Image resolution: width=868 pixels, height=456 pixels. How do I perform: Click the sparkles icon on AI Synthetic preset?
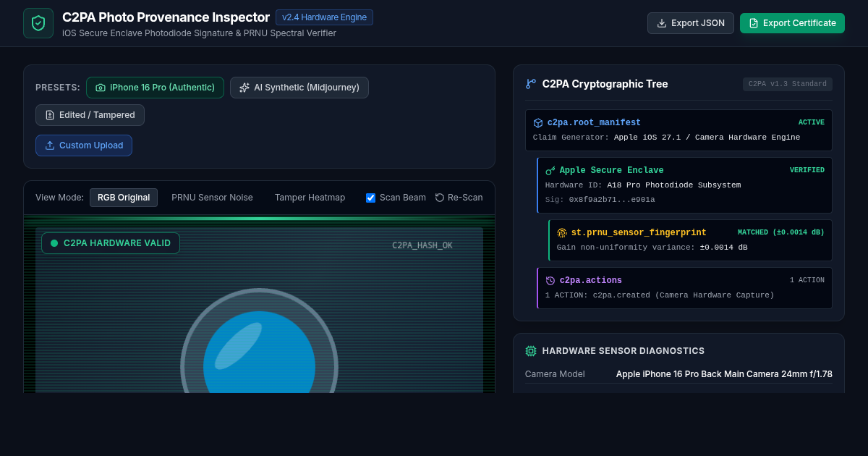click(x=244, y=88)
